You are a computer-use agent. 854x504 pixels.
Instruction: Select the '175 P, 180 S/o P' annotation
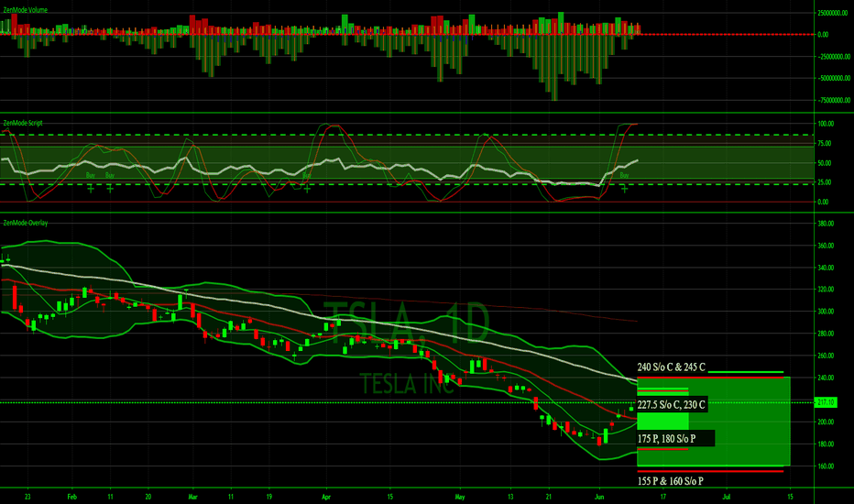pyautogui.click(x=667, y=439)
